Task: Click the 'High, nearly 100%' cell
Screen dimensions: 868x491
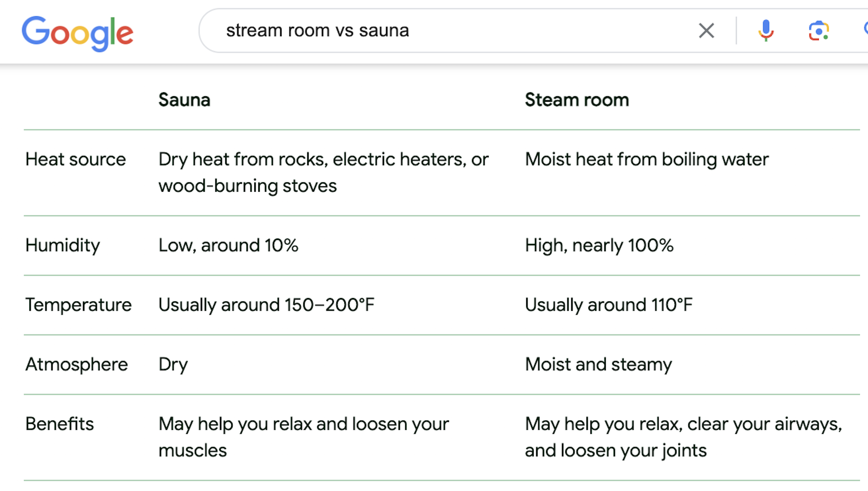Action: 599,245
